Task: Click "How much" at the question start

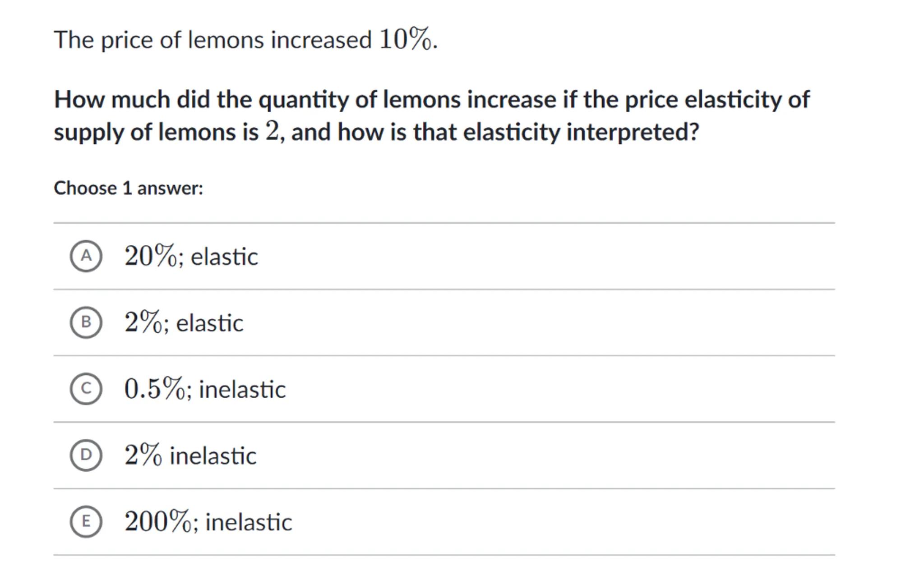Action: [112, 99]
